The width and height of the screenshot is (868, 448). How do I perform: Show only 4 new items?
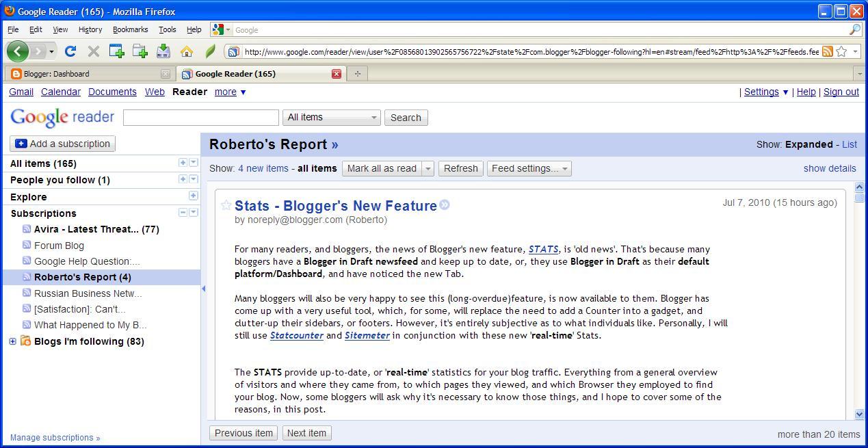(263, 168)
